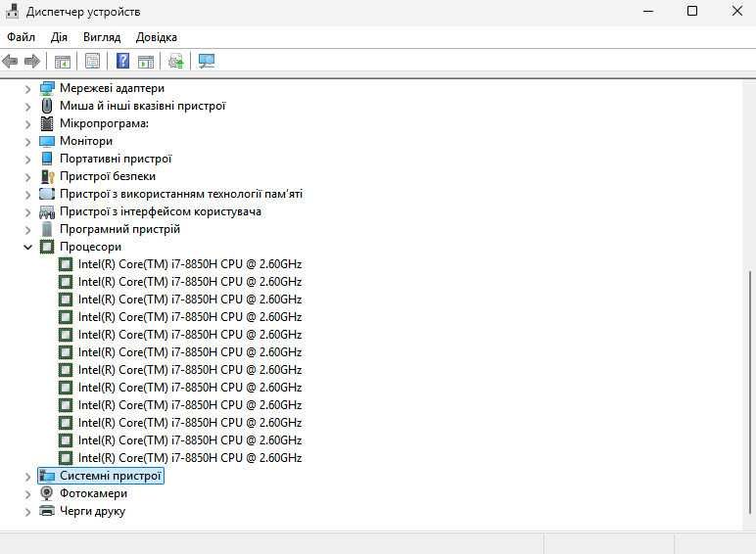This screenshot has height=554, width=756.
Task: Expand the Черги друку node
Action: tap(27, 512)
